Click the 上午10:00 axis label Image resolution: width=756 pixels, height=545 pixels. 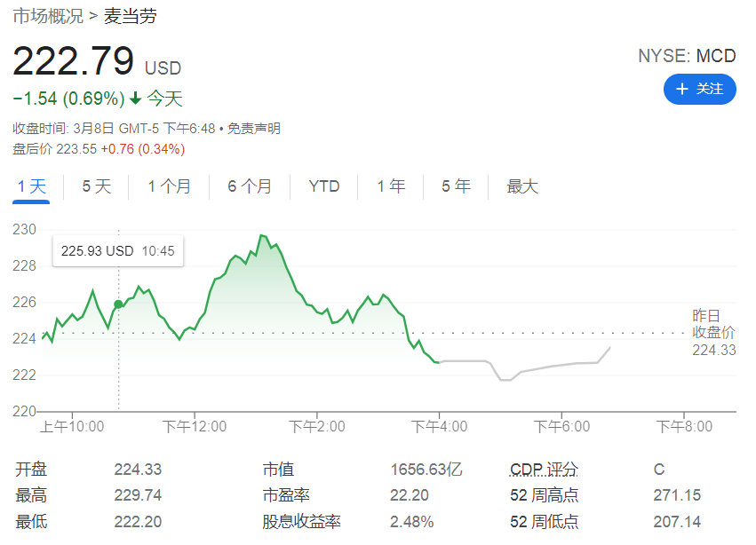coord(72,426)
